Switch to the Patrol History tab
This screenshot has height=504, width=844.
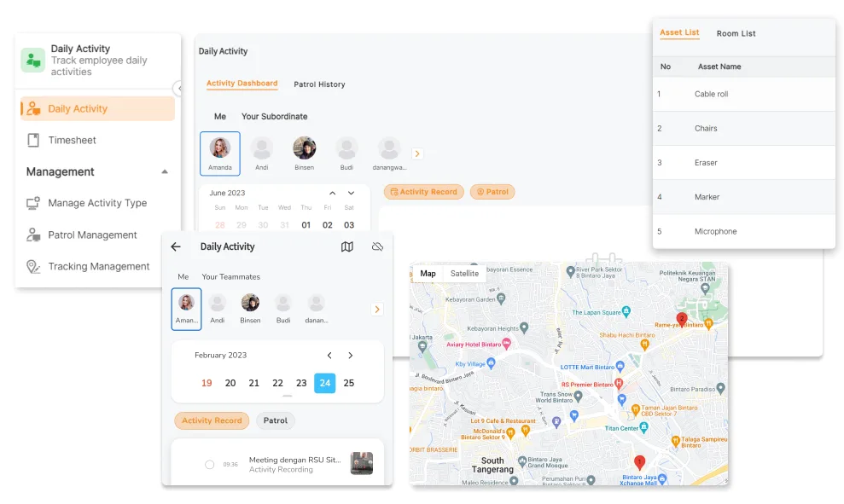point(319,84)
